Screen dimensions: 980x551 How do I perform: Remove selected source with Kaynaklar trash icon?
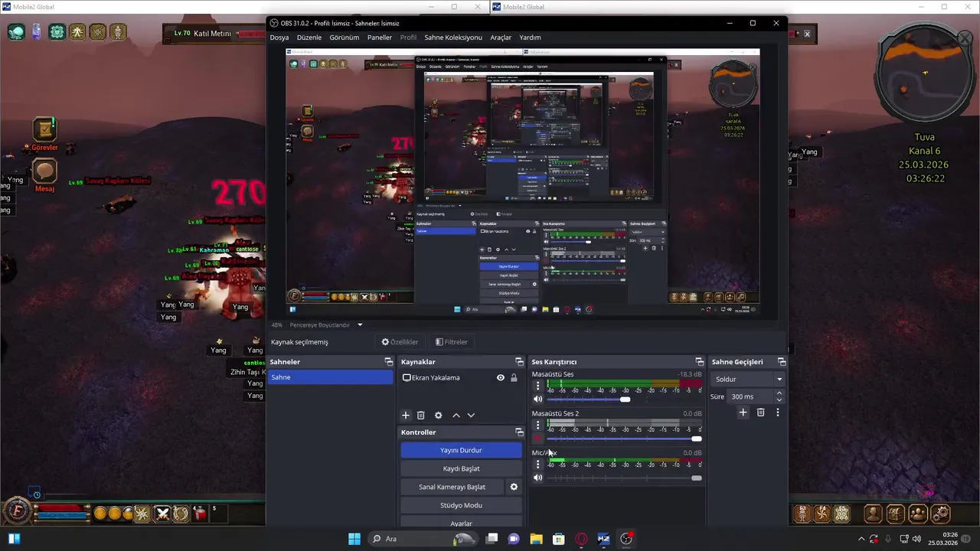[x=420, y=415]
